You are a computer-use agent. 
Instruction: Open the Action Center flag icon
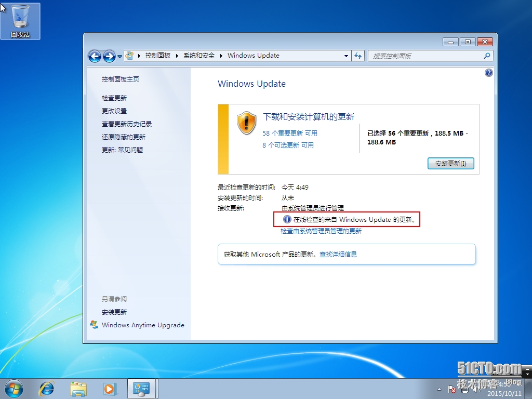coord(451,389)
